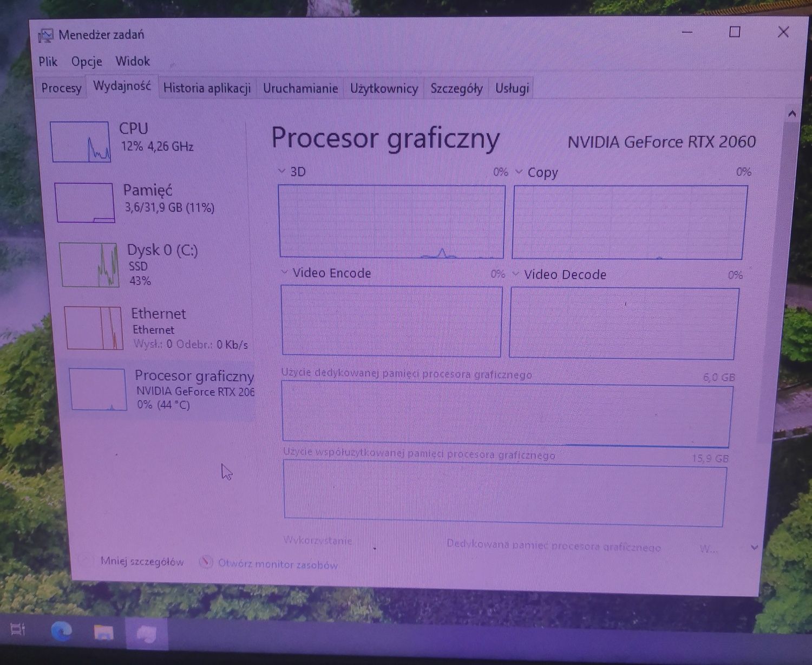Close the Menedżer zadań window
This screenshot has height=665, width=812.
click(783, 32)
